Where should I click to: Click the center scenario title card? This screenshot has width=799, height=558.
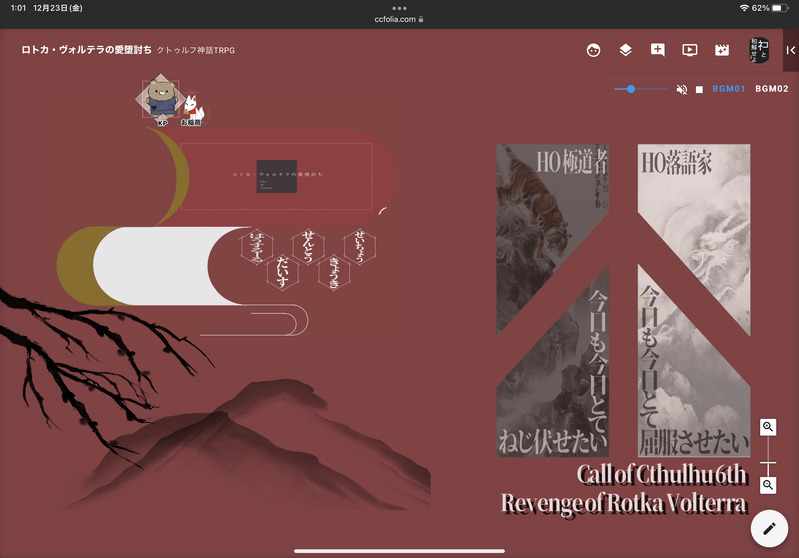[277, 176]
